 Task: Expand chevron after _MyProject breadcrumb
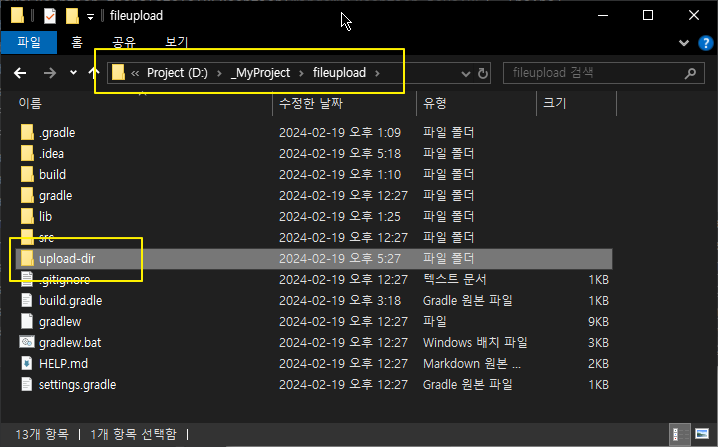(301, 73)
